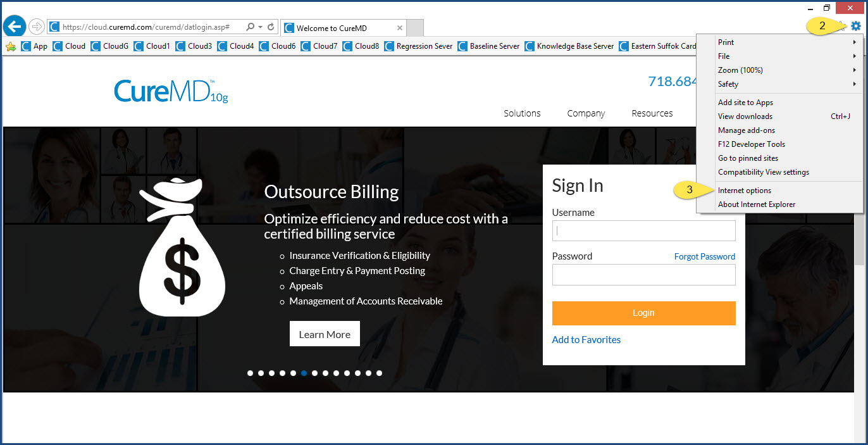This screenshot has width=868, height=445.
Task: Click the Add to Favorites link
Action: 586,340
